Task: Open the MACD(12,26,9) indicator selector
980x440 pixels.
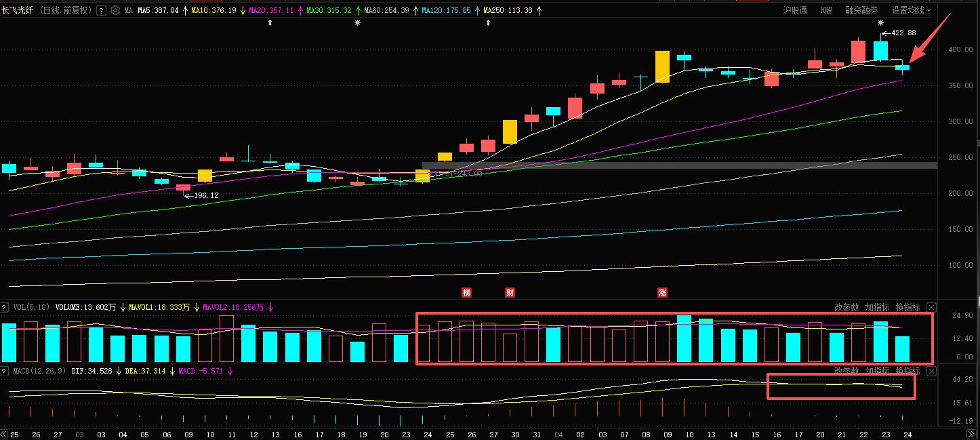Action: click(38, 371)
